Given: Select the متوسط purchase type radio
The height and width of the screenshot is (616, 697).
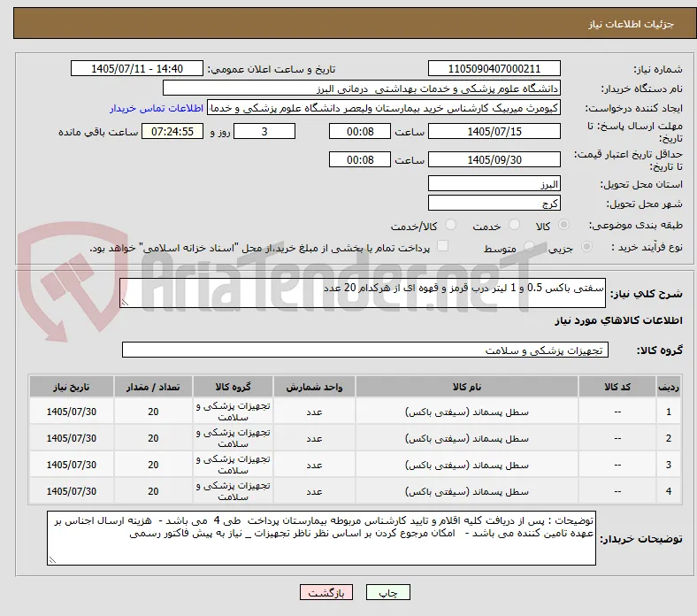Looking at the screenshot, I should point(529,247).
